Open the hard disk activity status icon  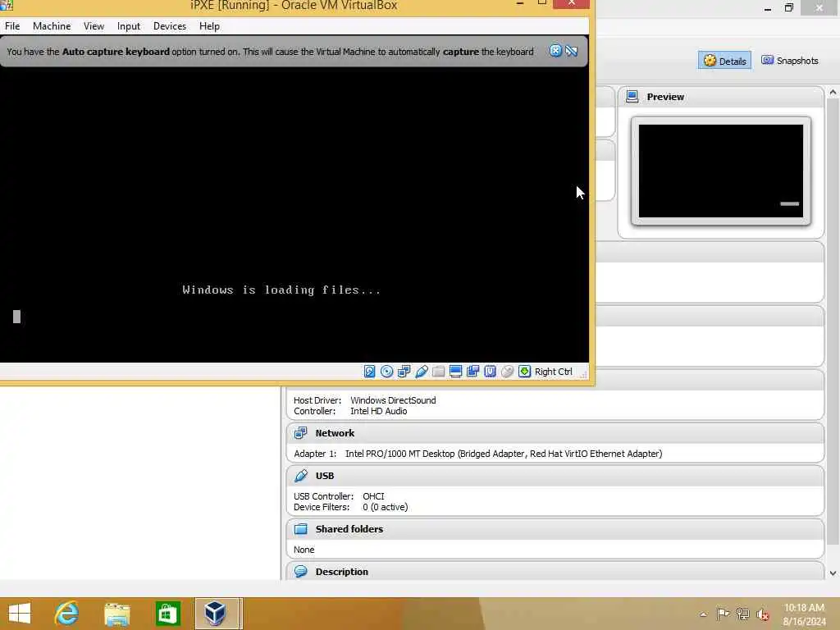pyautogui.click(x=370, y=372)
